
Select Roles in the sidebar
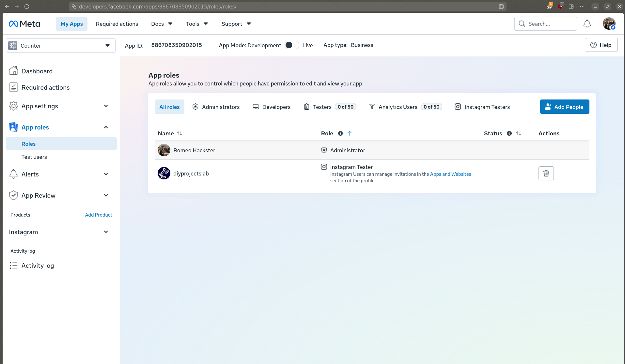(61, 144)
